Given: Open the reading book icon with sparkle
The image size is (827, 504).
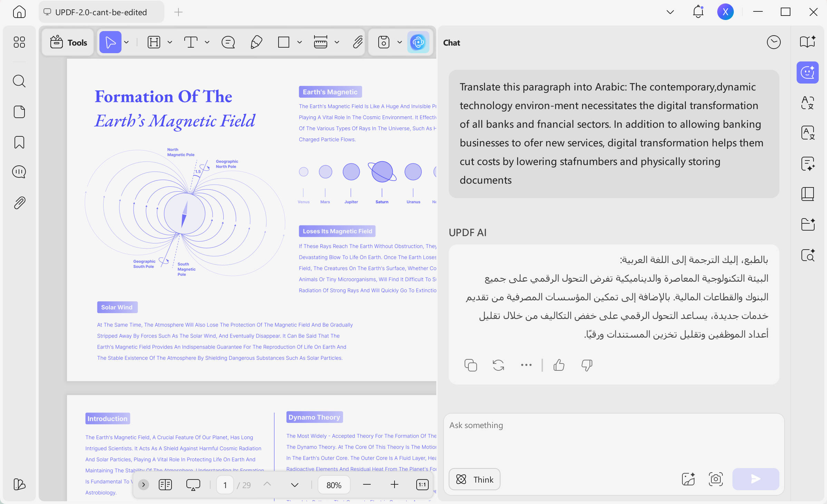Looking at the screenshot, I should 808,42.
